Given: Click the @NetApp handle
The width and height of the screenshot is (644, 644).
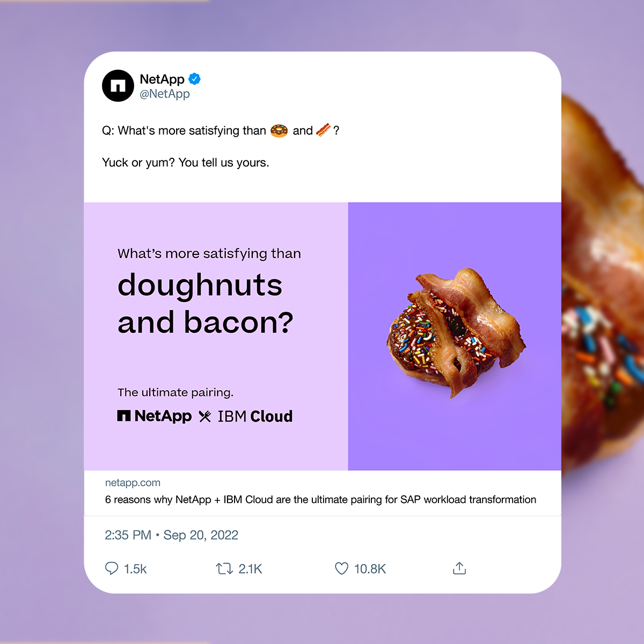Looking at the screenshot, I should 165,94.
